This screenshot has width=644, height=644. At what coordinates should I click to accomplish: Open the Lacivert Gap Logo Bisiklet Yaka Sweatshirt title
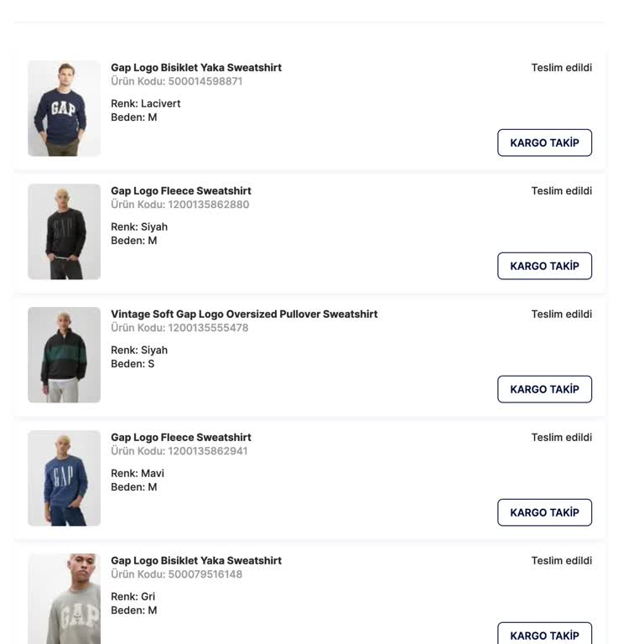click(x=196, y=67)
